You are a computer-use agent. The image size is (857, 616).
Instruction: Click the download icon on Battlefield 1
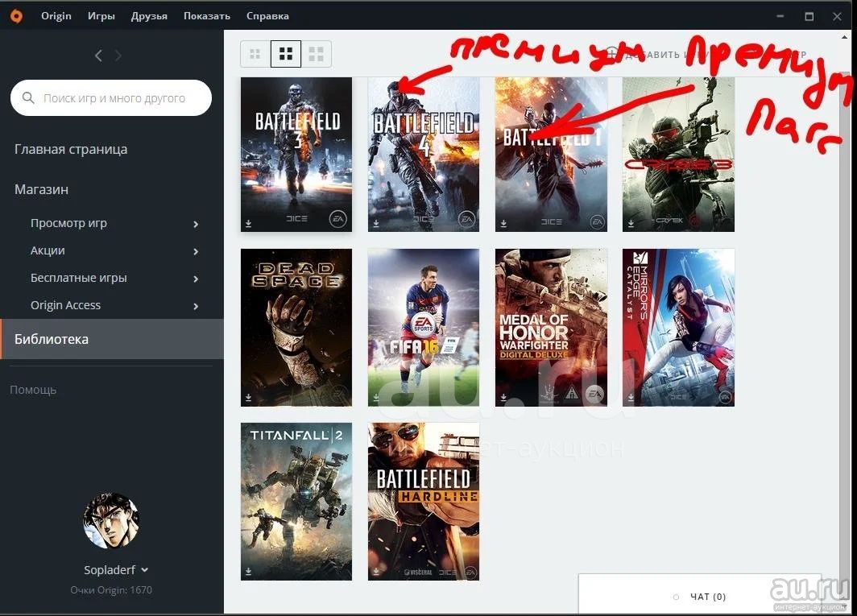pos(503,224)
